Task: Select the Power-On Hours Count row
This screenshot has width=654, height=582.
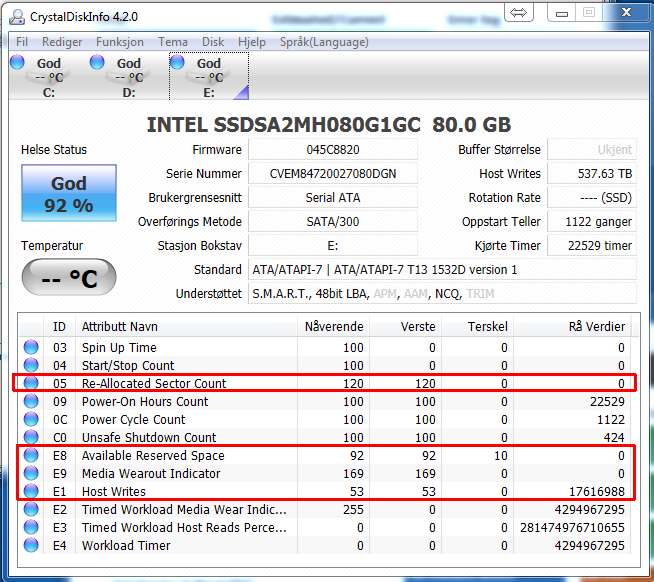Action: 325,401
